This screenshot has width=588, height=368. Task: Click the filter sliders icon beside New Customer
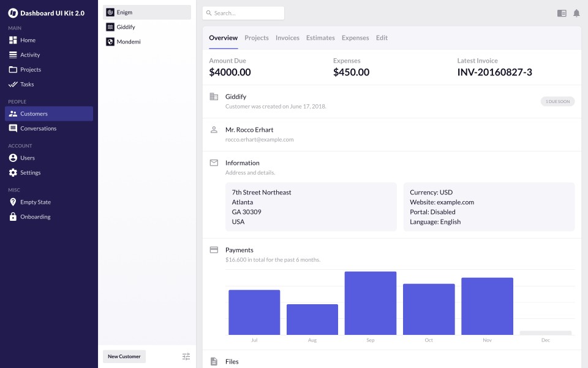(186, 356)
